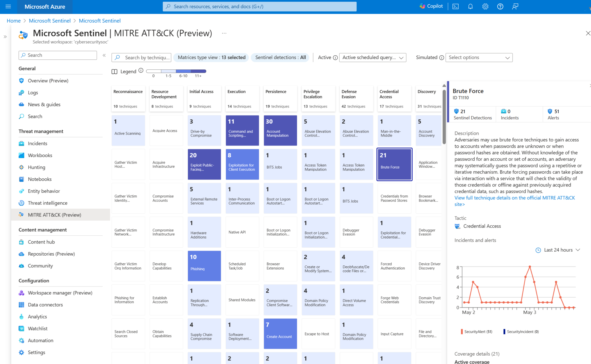Screen dimensions: 591x364
Task: Select the Account Manipulation tile
Action: tap(280, 130)
